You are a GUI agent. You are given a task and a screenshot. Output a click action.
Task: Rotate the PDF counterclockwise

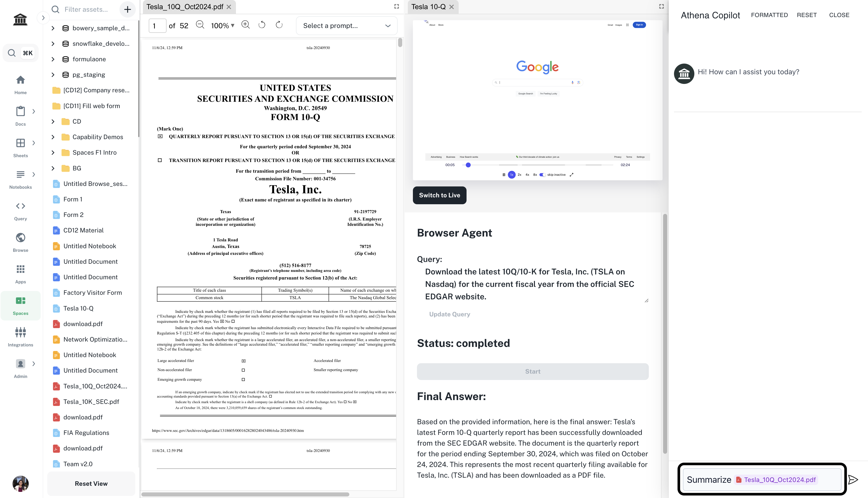tap(262, 25)
